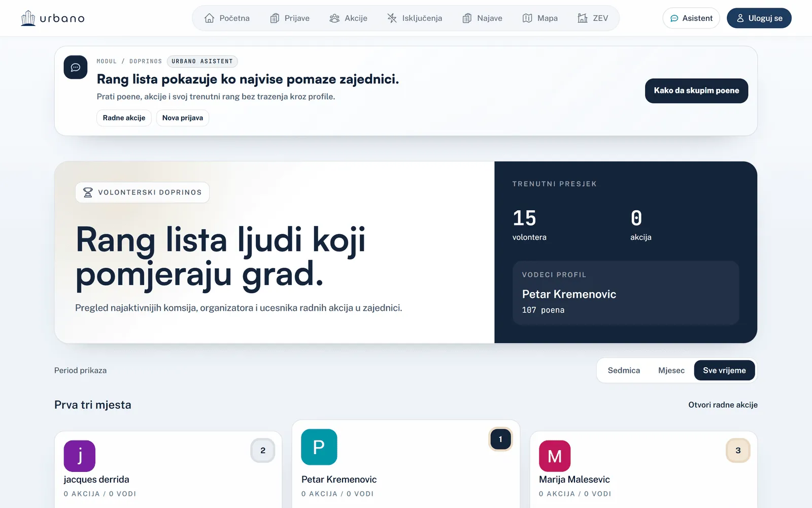Click Kako da skupim poene button
812x508 pixels.
pos(696,91)
